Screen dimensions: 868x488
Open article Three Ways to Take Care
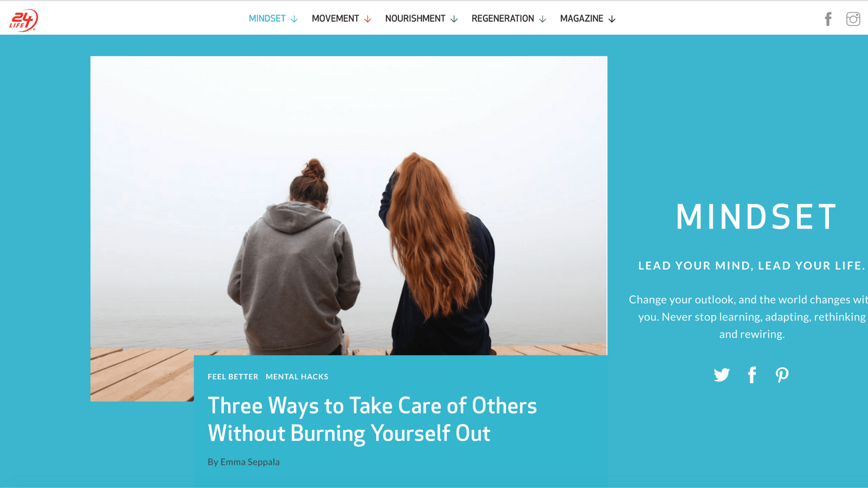[x=372, y=419]
